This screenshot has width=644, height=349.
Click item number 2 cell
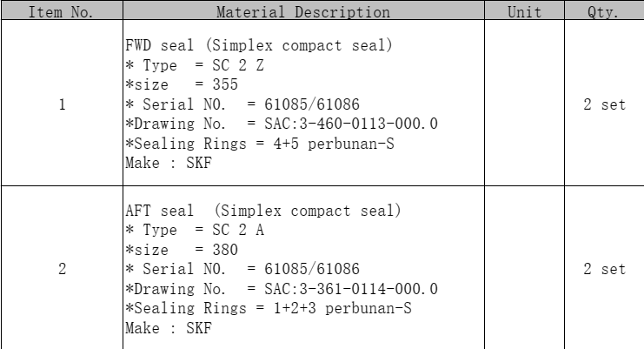click(x=61, y=269)
